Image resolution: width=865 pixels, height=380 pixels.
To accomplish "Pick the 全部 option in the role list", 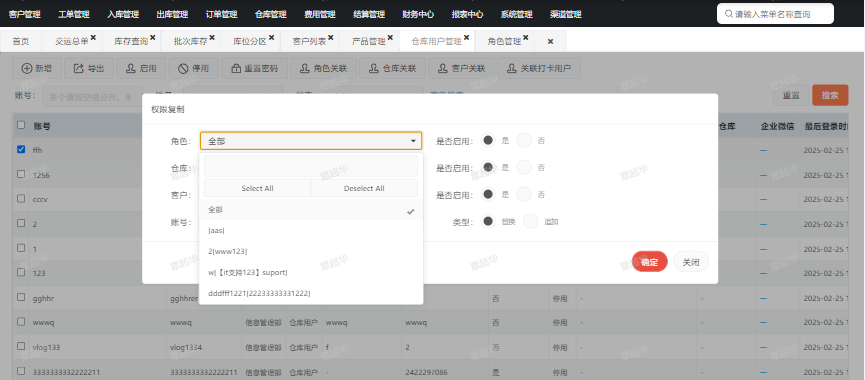I will click(x=311, y=210).
